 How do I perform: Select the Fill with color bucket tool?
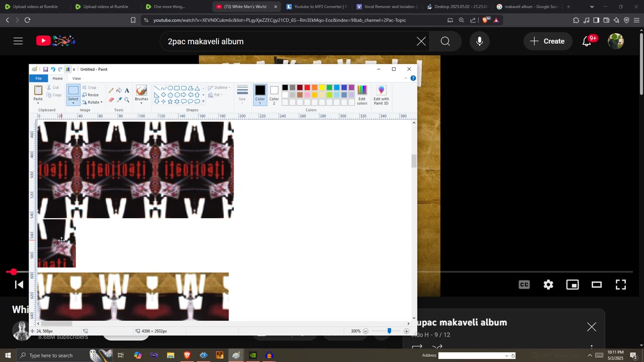pos(119,90)
